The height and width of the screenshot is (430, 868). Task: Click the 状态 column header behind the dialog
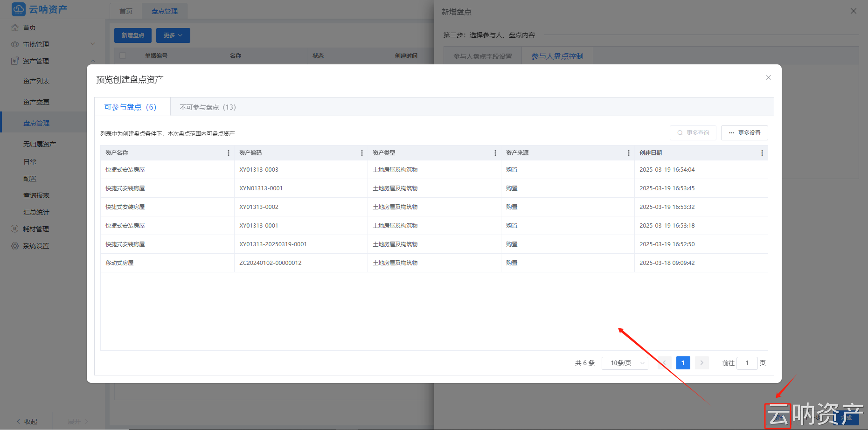click(x=318, y=56)
